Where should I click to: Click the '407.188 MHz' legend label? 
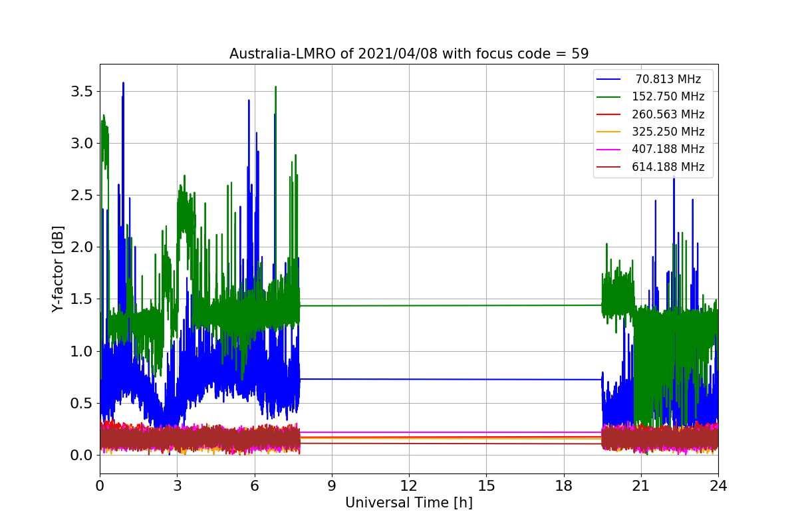pyautogui.click(x=668, y=149)
